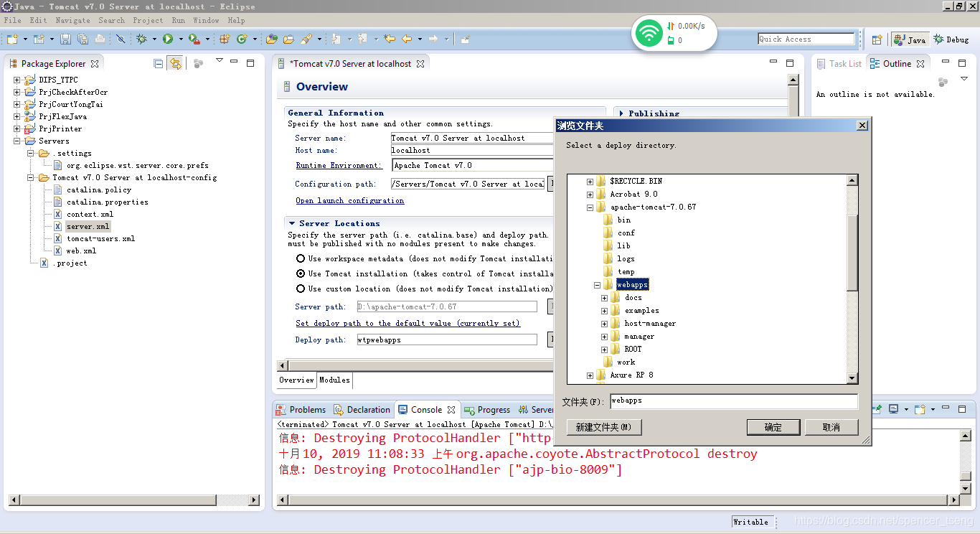Click the 确定 button in the folder dialog
This screenshot has width=980, height=534.
coord(773,427)
